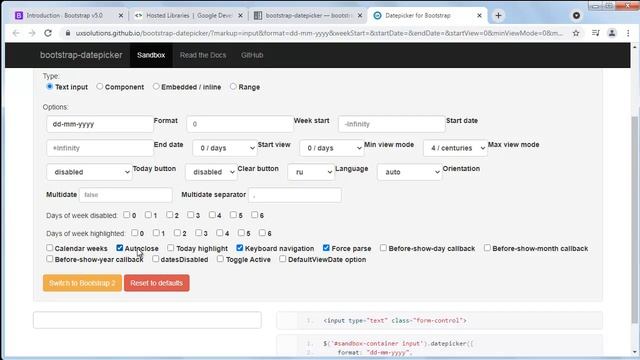Image resolution: width=640 pixels, height=360 pixels.
Task: Bookmark page with the star icon
Action: (576, 33)
